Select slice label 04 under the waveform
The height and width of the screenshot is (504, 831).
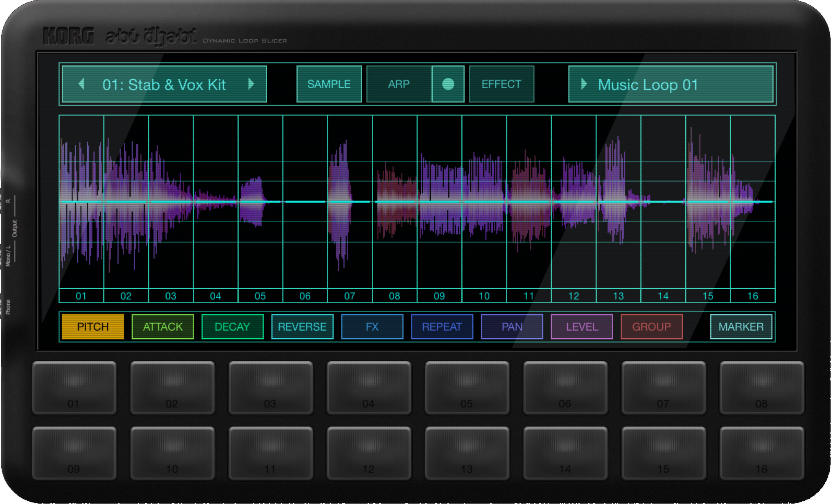[x=216, y=296]
